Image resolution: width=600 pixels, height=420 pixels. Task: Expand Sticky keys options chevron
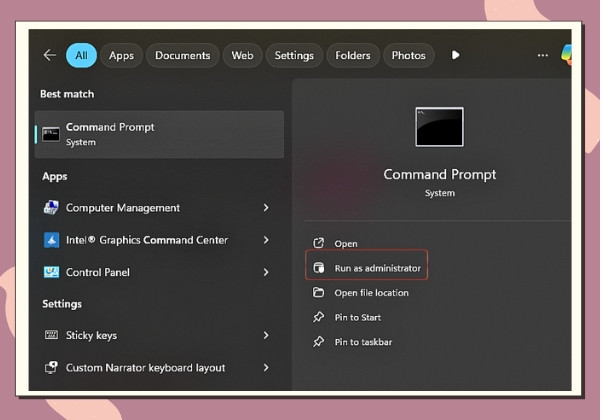(266, 335)
